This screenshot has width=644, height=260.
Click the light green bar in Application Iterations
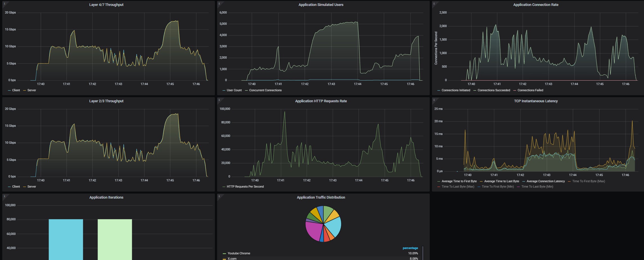[x=115, y=239]
